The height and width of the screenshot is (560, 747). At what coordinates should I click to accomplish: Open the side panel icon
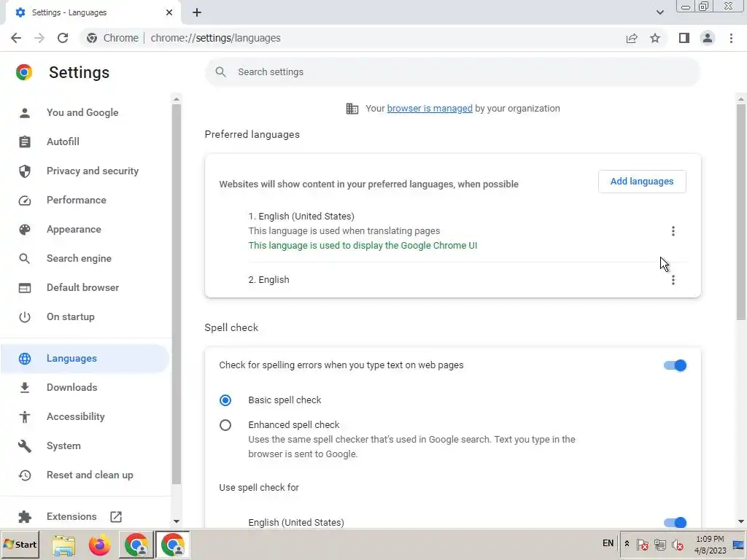pos(684,38)
